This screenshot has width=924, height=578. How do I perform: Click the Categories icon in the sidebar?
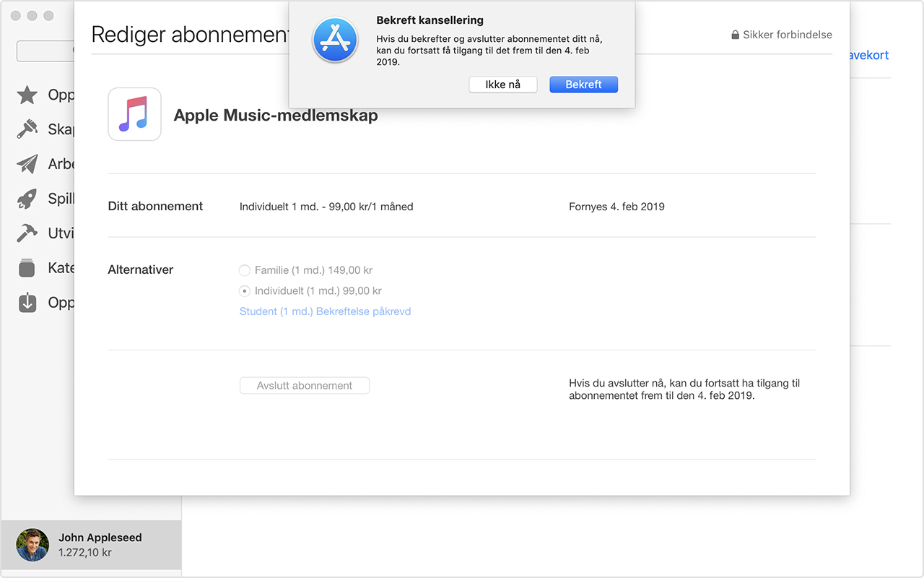(27, 268)
